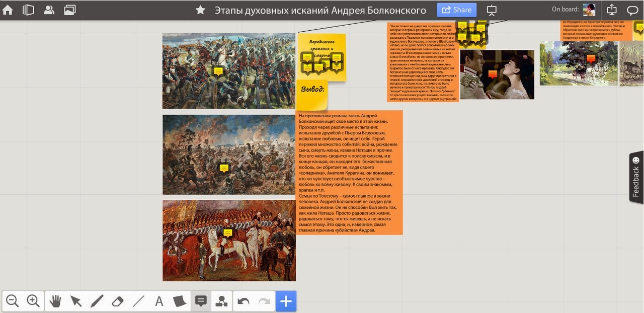This screenshot has width=644, height=313.
Task: Select the carriage under oak painting
Action: [x=579, y=63]
